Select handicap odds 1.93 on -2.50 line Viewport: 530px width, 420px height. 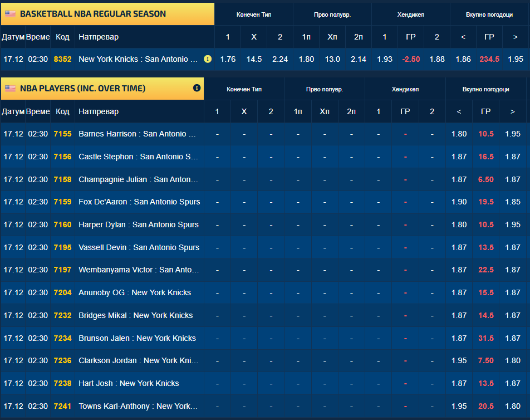[385, 59]
